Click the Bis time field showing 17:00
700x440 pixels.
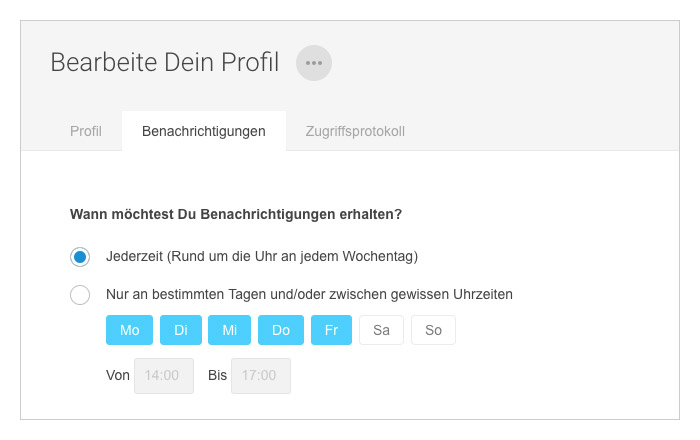click(261, 376)
